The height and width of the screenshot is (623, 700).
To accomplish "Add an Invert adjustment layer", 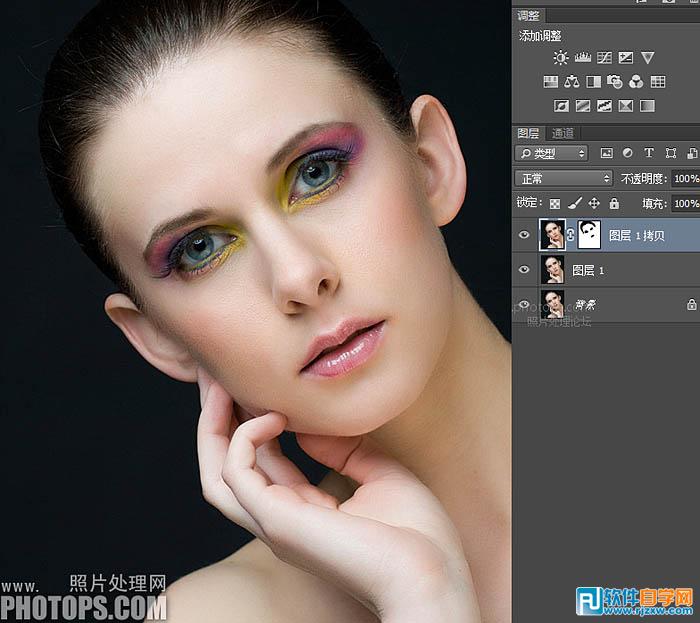I will pos(561,106).
